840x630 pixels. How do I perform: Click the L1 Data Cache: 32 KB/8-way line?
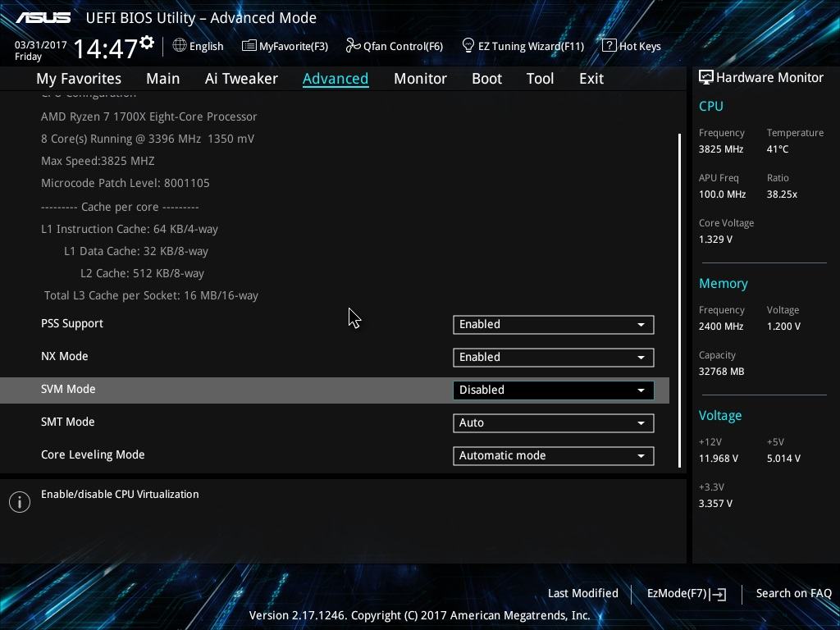[136, 251]
